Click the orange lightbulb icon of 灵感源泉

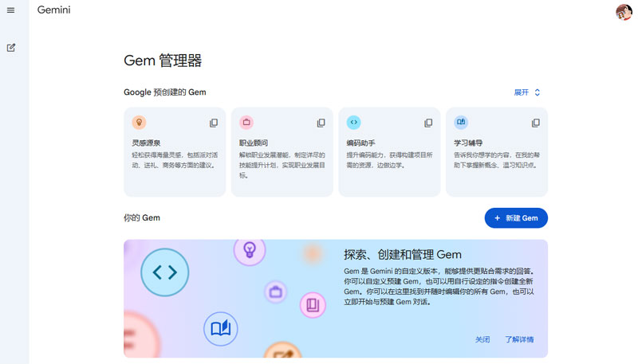point(139,123)
